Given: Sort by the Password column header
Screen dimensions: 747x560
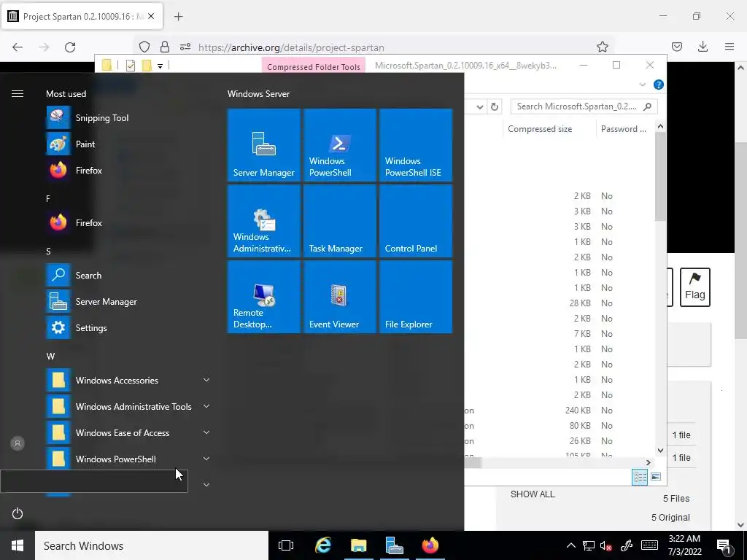Looking at the screenshot, I should (x=623, y=129).
